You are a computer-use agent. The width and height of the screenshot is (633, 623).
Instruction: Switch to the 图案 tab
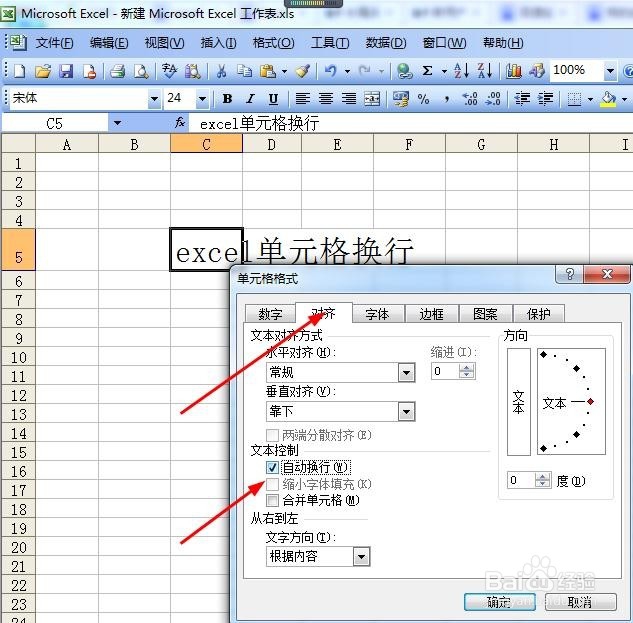485,314
